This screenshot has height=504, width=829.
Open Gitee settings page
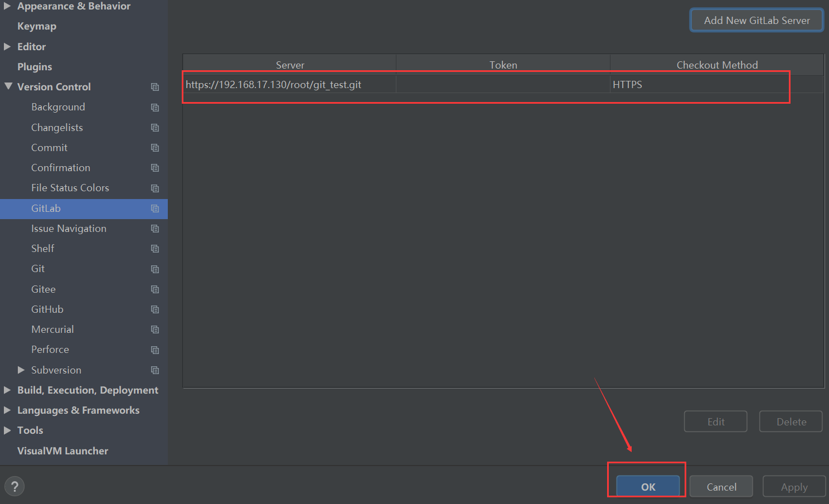(x=43, y=289)
